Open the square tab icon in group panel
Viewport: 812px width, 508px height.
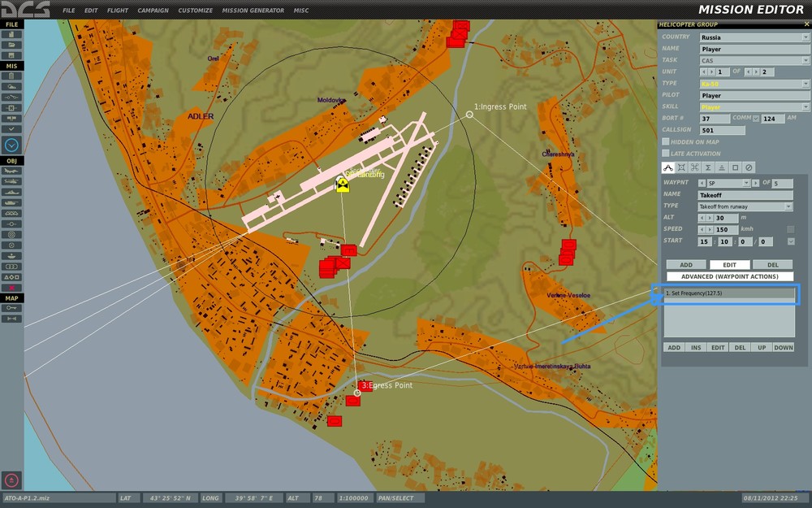coord(736,167)
